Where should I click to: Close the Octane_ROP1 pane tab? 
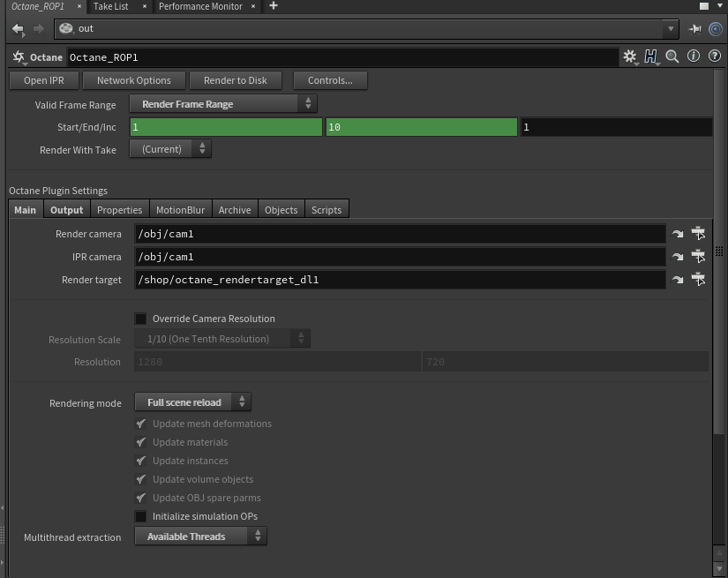point(79,6)
